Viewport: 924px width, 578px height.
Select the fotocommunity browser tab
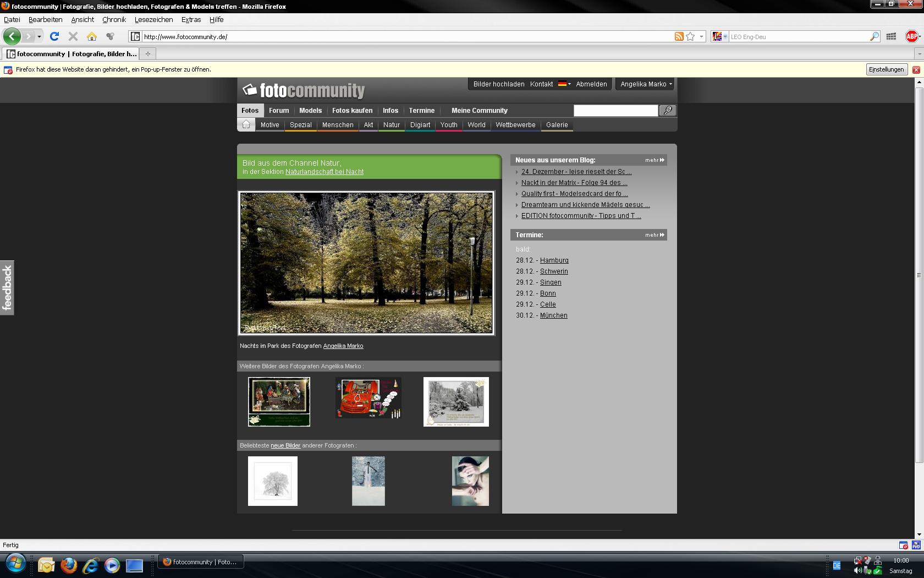coord(71,53)
